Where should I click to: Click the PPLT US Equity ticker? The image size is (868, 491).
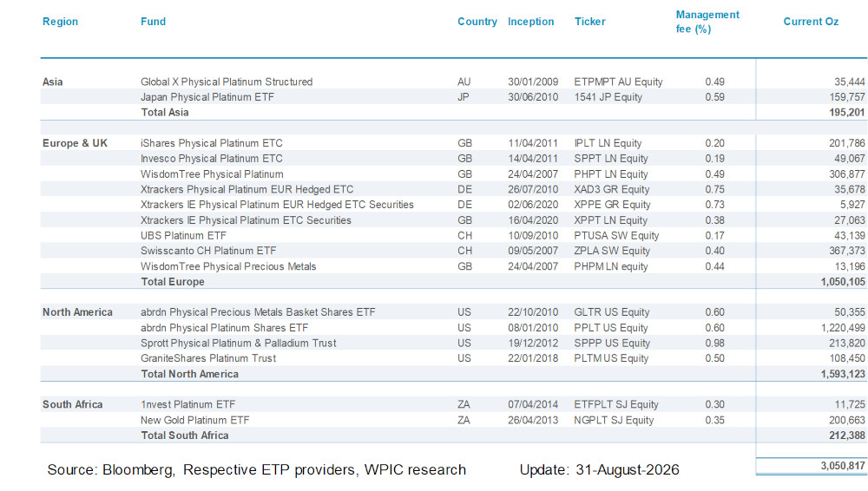tap(610, 328)
